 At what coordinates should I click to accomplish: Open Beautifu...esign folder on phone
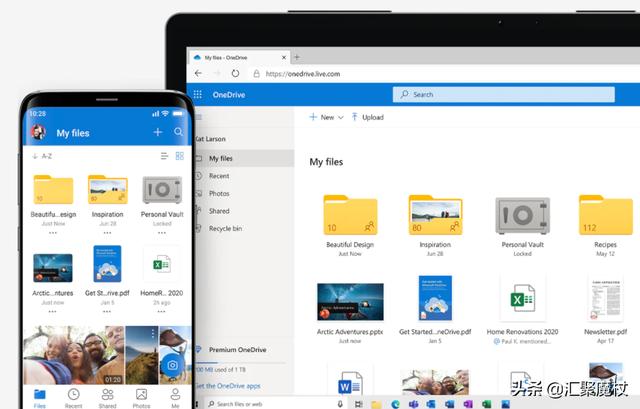[x=53, y=189]
